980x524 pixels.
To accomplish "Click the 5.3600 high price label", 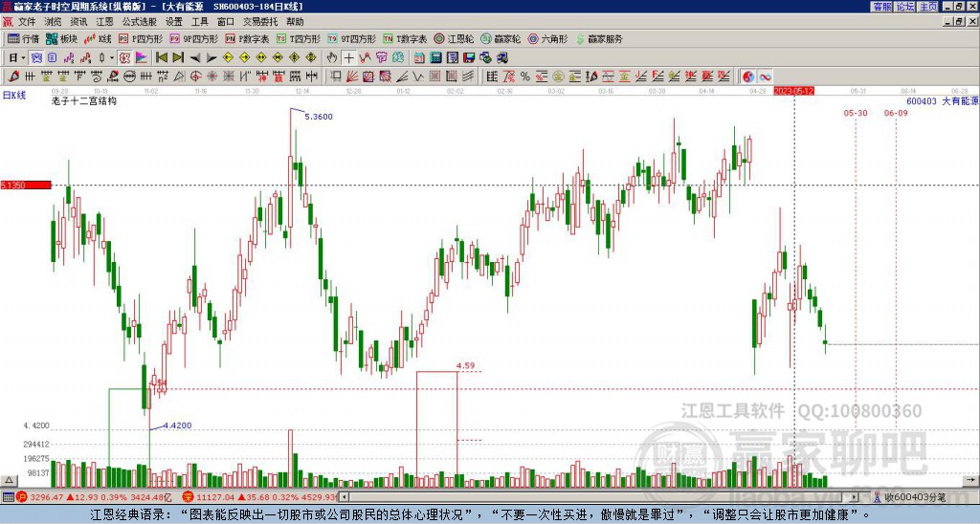I will [x=319, y=116].
